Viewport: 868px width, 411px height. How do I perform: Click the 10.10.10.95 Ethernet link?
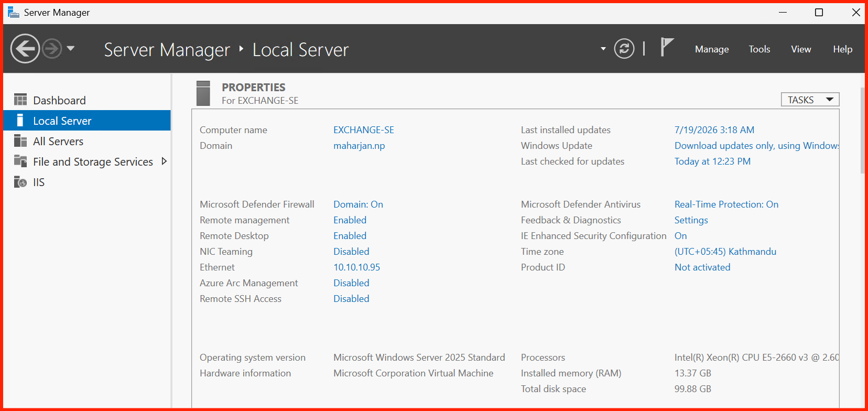[x=357, y=267]
